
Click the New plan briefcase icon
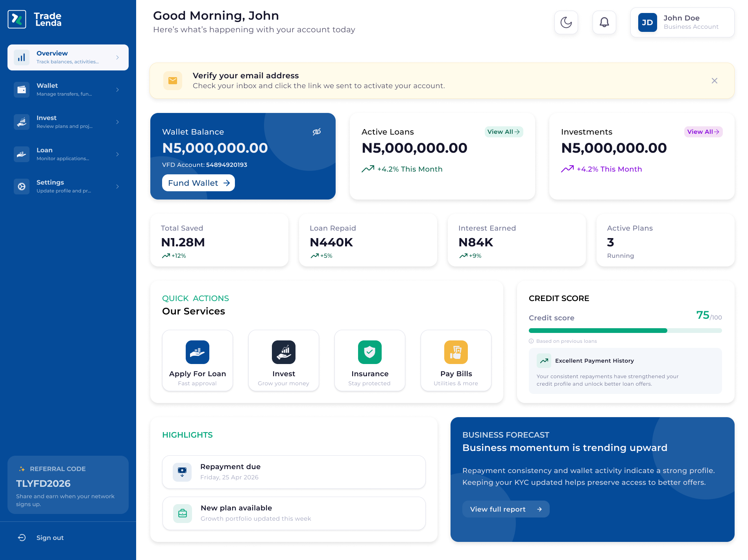(x=183, y=513)
